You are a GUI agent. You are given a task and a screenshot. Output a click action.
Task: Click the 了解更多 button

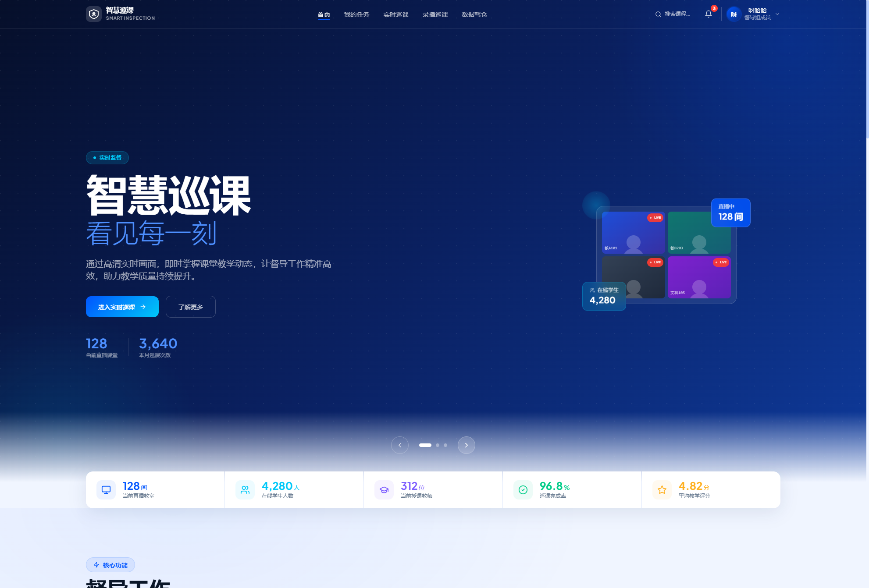tap(190, 307)
